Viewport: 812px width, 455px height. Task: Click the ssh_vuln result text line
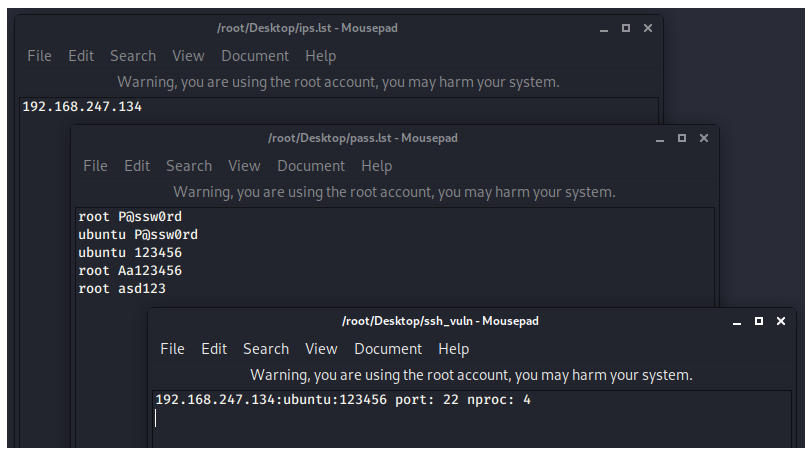[x=342, y=400]
